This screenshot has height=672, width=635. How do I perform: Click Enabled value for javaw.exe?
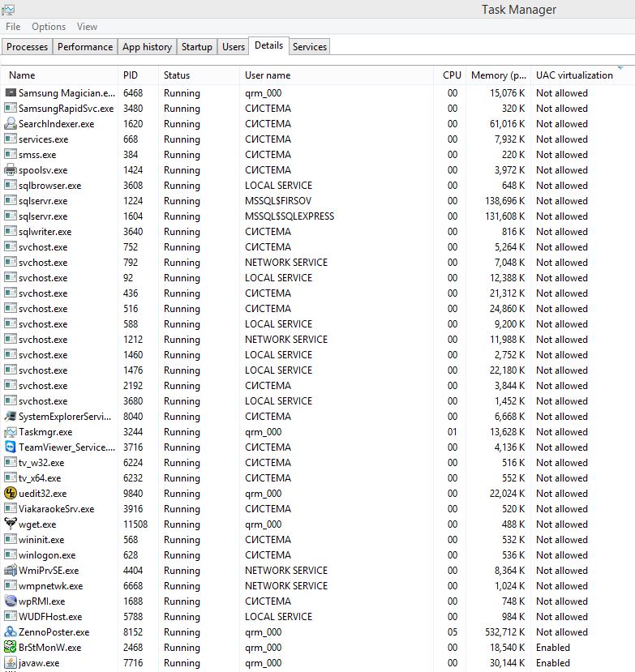[552, 662]
